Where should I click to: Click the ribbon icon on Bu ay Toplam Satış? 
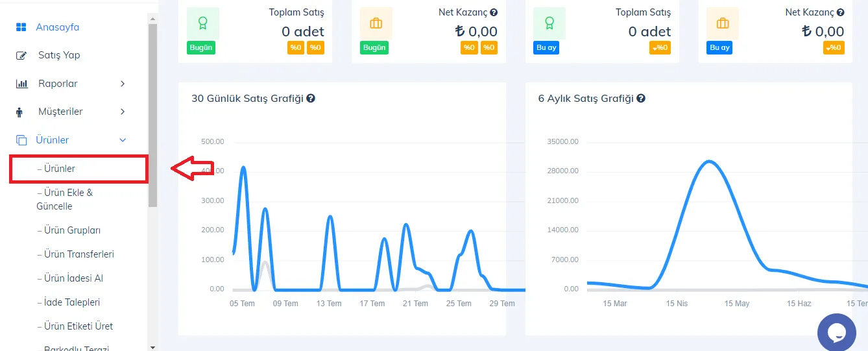[549, 23]
